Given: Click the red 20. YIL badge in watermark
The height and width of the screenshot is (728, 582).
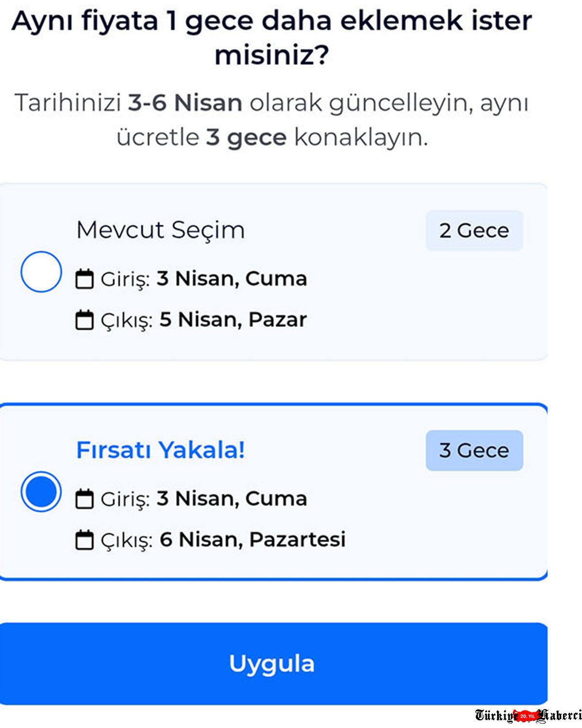Looking at the screenshot, I should [527, 716].
